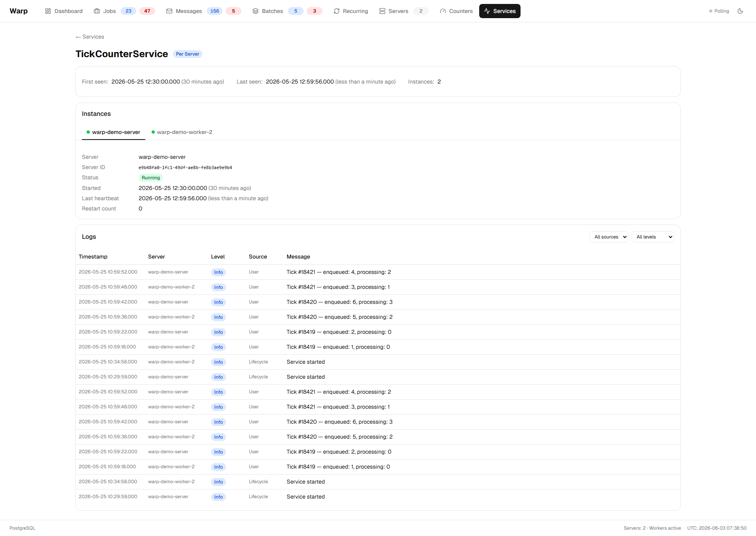This screenshot has height=536, width=756.
Task: Click the Messages envelope icon
Action: click(x=169, y=11)
